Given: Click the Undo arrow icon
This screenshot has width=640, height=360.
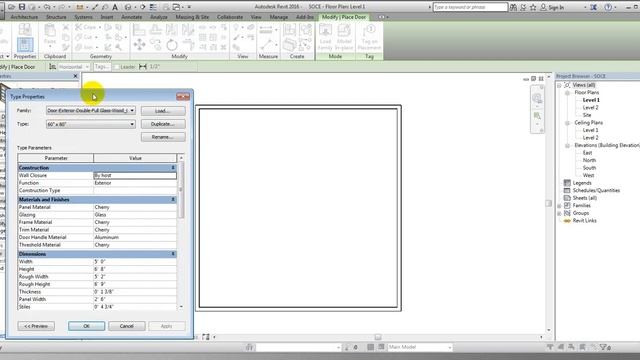Looking at the screenshot, I should (47, 7).
